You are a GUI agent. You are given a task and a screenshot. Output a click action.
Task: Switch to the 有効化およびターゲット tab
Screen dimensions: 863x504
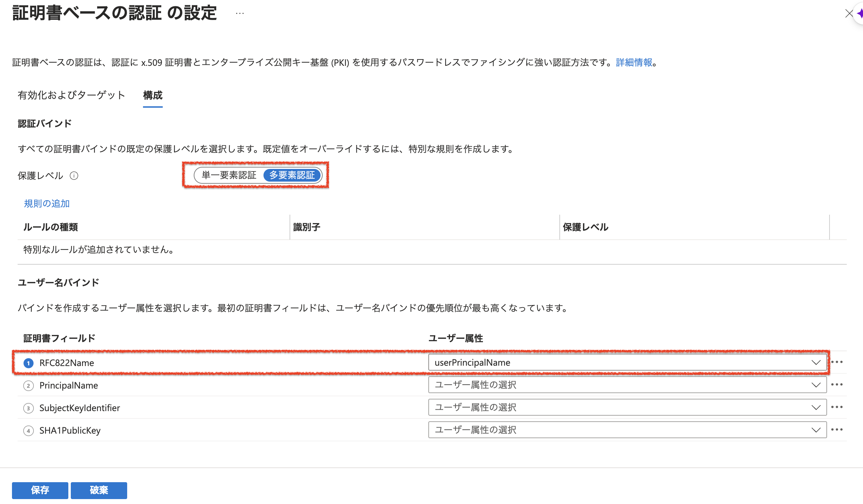[x=72, y=95]
